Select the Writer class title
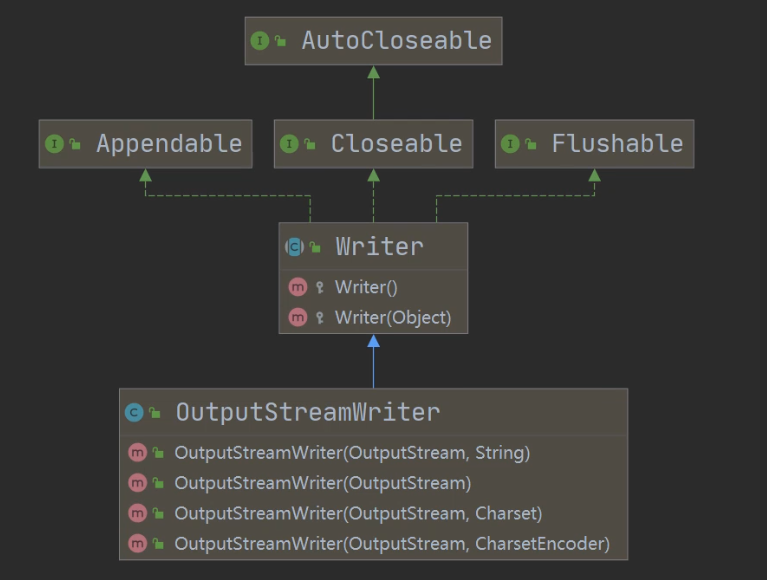The width and height of the screenshot is (767, 580). click(x=379, y=247)
